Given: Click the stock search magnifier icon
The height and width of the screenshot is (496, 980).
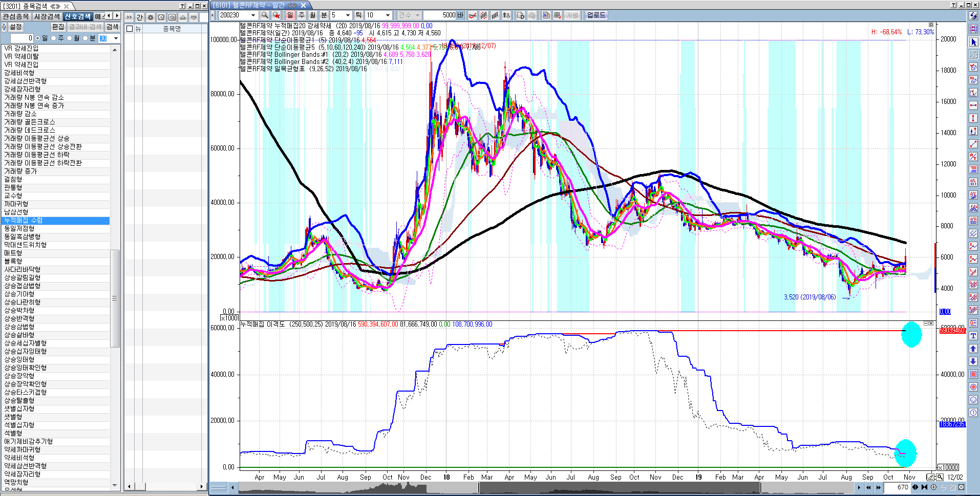Looking at the screenshot, I should [265, 15].
